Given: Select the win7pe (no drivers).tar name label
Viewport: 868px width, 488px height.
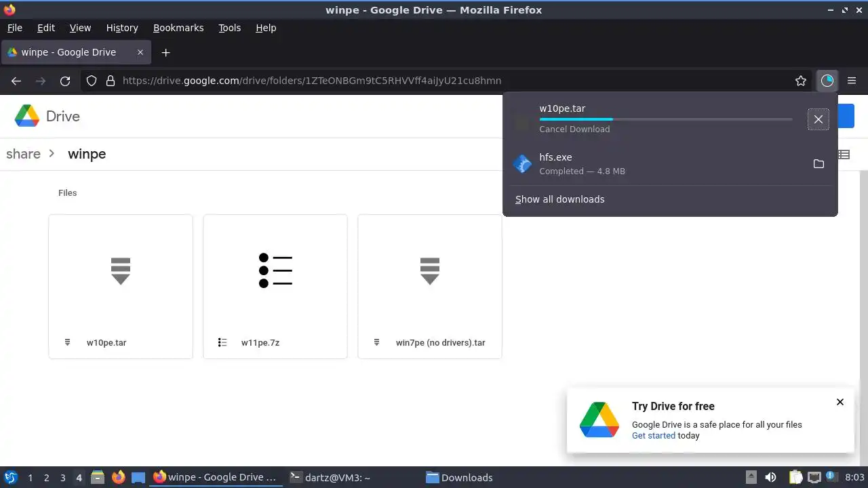Looking at the screenshot, I should pyautogui.click(x=441, y=342).
